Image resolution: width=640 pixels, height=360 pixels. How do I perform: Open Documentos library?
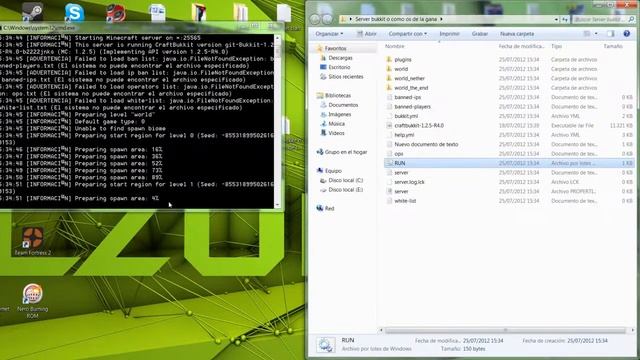point(343,105)
